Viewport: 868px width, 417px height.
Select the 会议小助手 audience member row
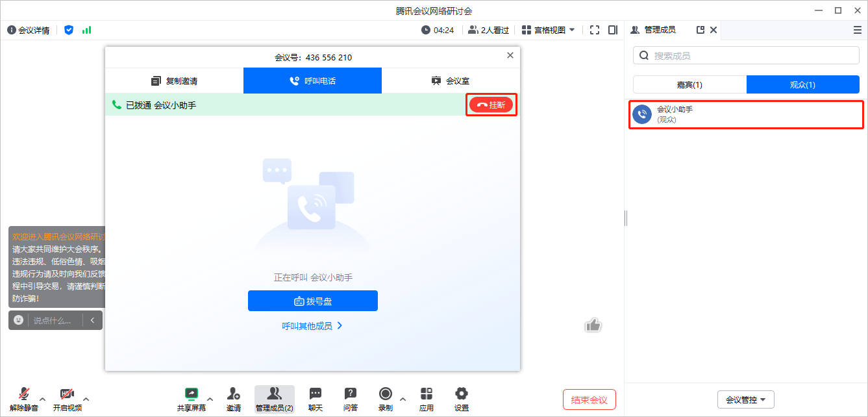pos(746,114)
